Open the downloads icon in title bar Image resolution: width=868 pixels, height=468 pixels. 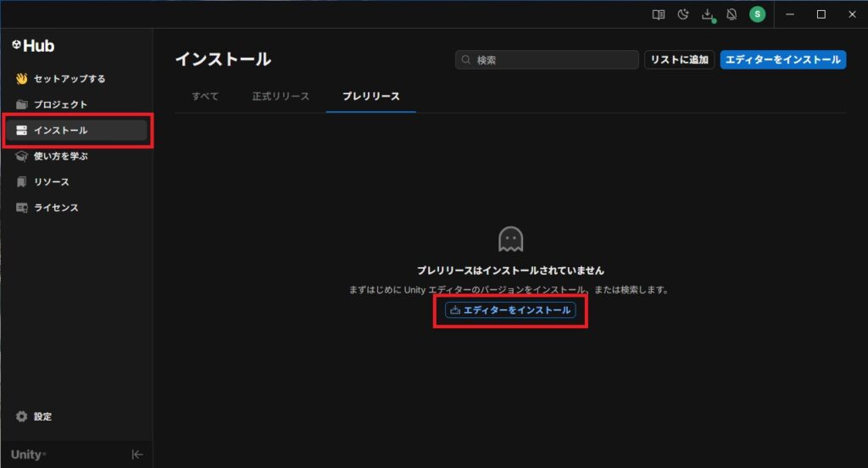708,15
